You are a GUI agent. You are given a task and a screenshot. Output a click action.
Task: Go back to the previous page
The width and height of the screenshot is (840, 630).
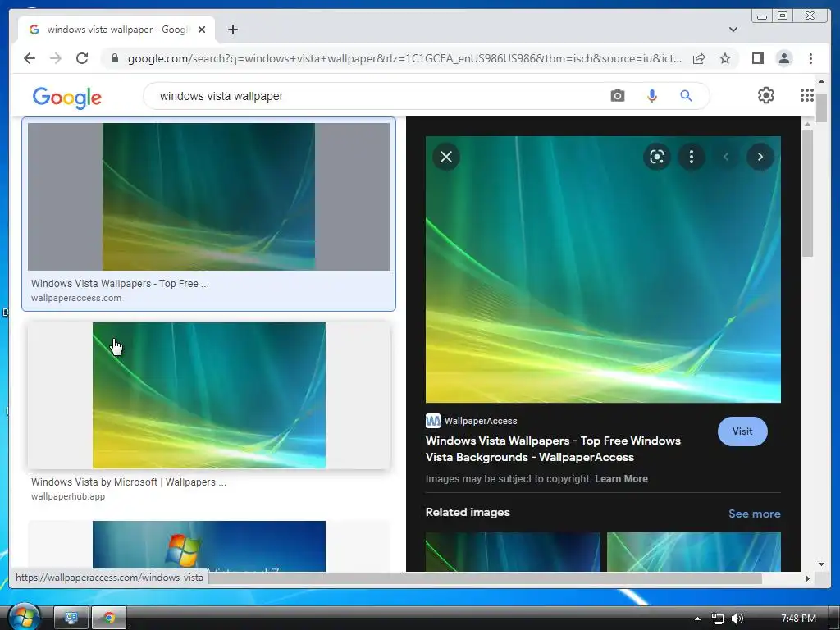[30, 58]
